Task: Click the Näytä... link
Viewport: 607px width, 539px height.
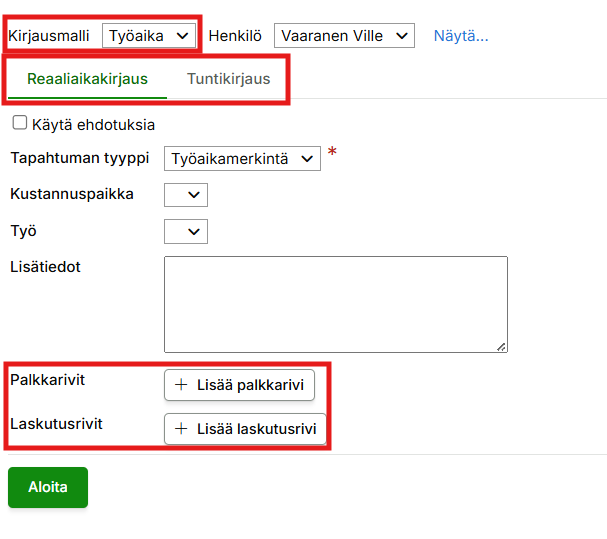Action: (460, 35)
